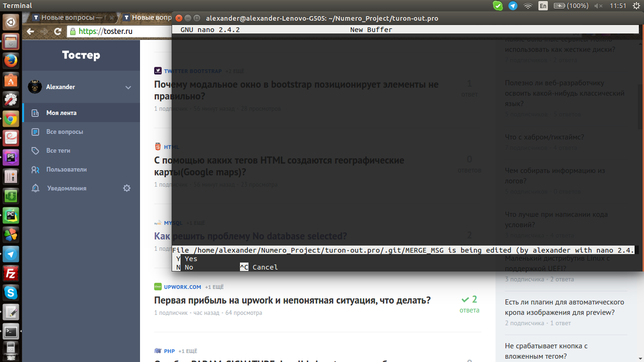644x362 pixels.
Task: Click the 2 ответа answer count
Action: [x=470, y=304]
